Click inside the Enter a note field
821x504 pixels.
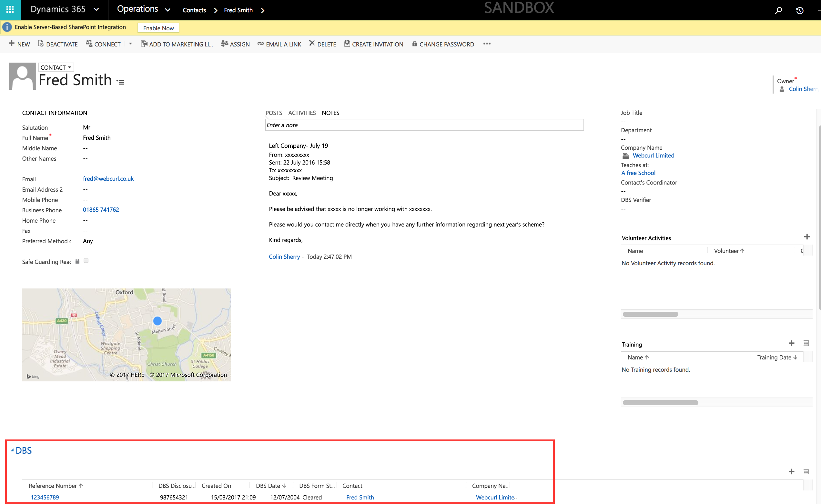coord(424,125)
